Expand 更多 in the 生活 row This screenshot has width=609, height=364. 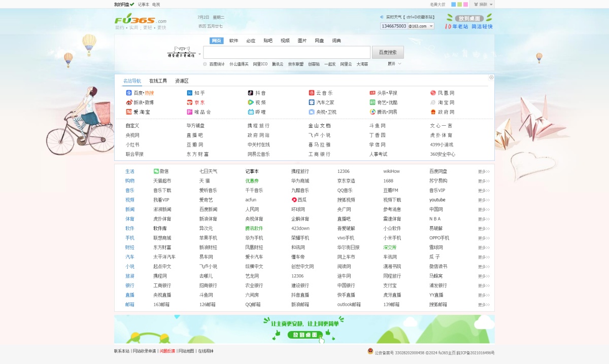[484, 171]
